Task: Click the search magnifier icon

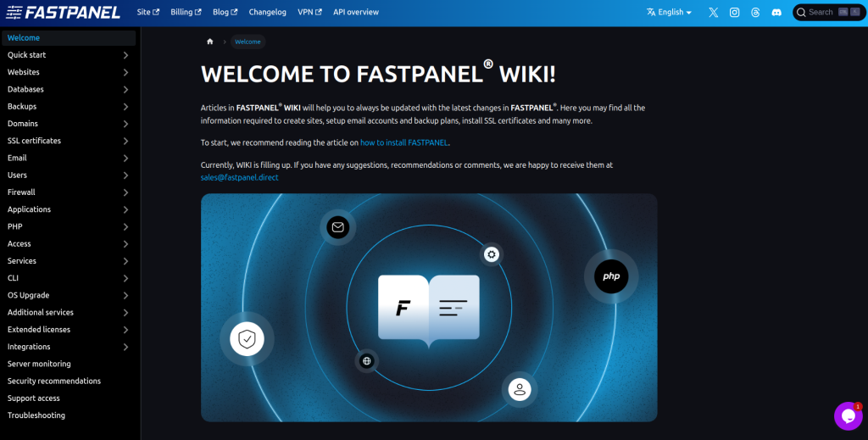Action: pyautogui.click(x=801, y=12)
